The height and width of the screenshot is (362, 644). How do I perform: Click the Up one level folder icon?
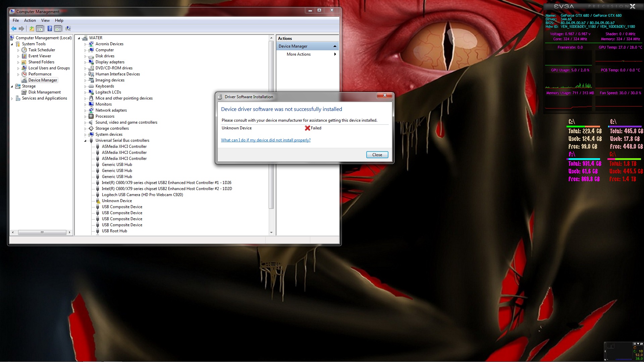[32, 29]
